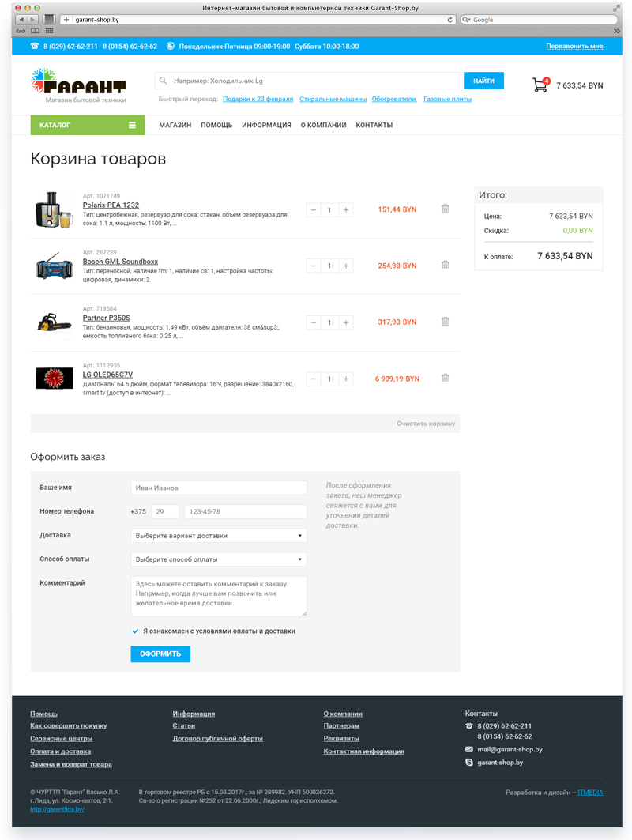
Task: Click the plus add-tab icon near address bar
Action: [x=66, y=19]
